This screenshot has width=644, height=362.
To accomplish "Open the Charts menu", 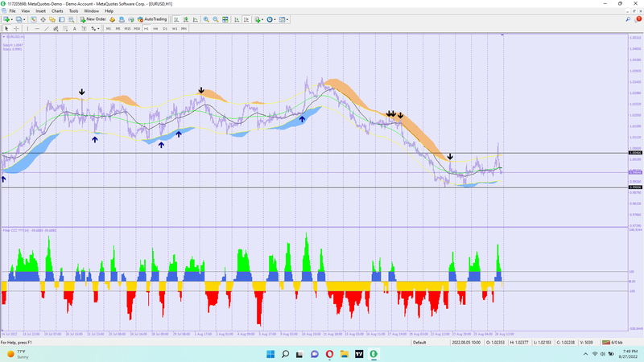I will [57, 10].
